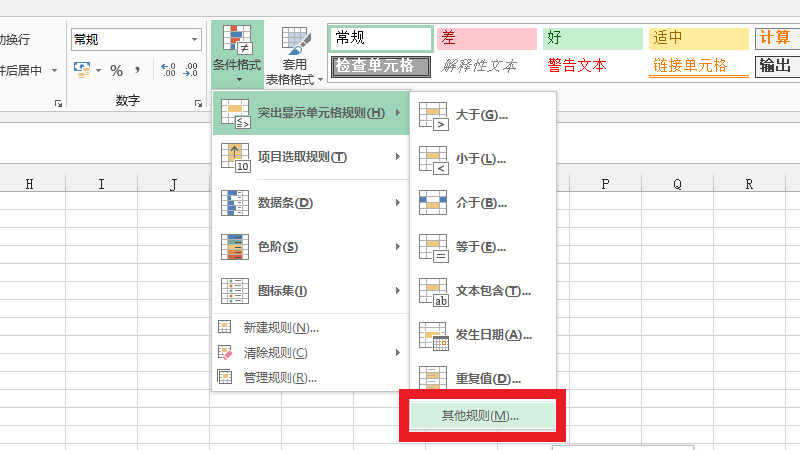This screenshot has height=450, width=800.
Task: Select column header Q
Action: pos(677,184)
